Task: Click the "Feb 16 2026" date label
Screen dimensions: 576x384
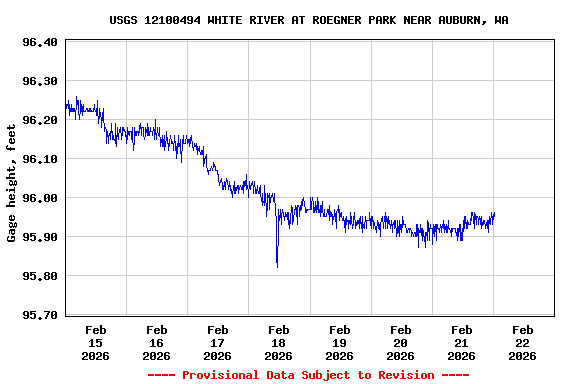Action: [156, 343]
